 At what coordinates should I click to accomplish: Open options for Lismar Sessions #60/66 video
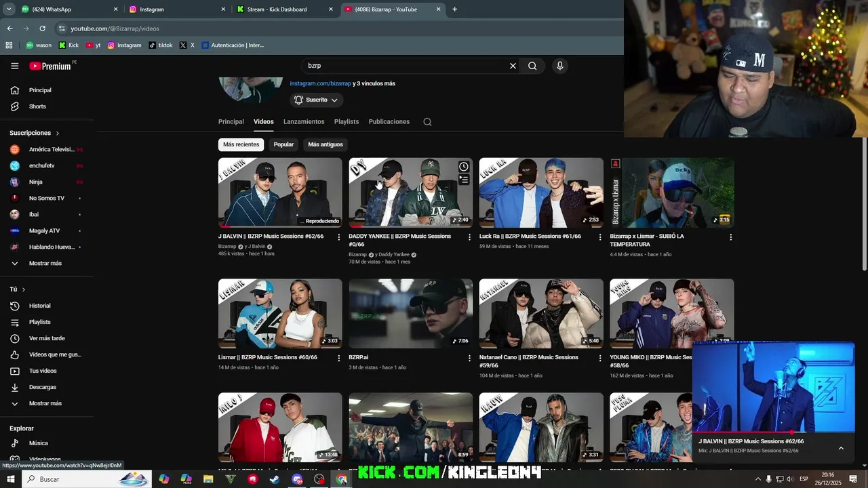339,359
